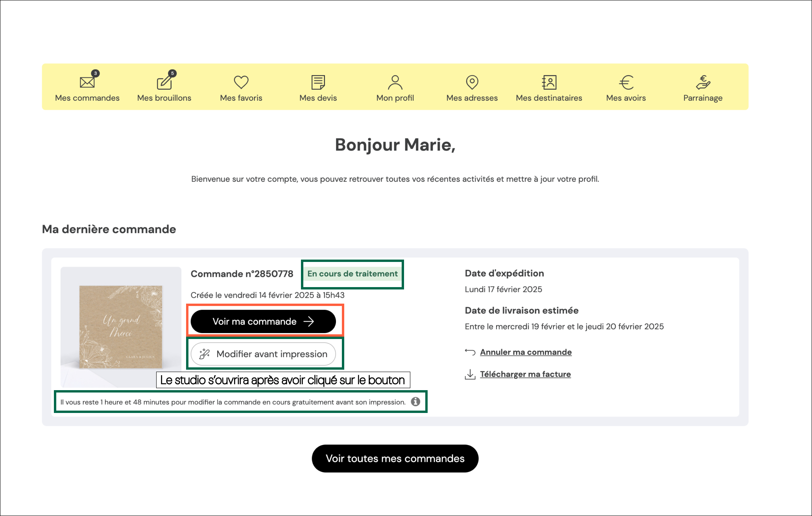
Task: Click Modifier avant impression button
Action: click(x=263, y=354)
